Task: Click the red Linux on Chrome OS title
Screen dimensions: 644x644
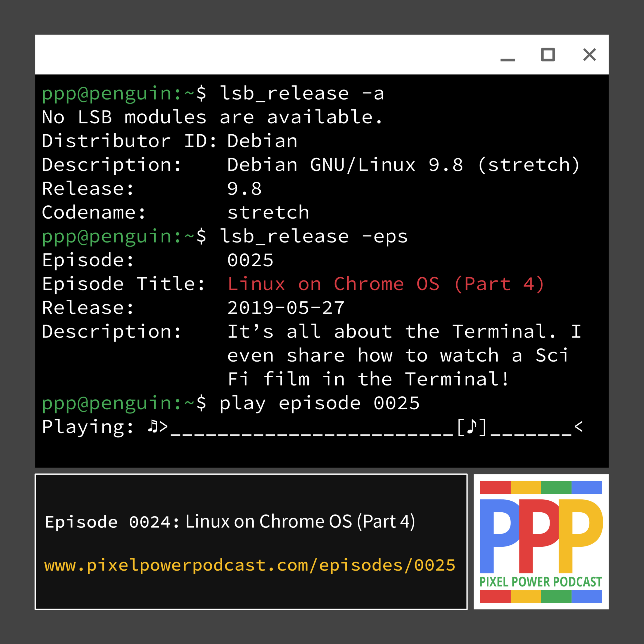Action: (x=386, y=284)
